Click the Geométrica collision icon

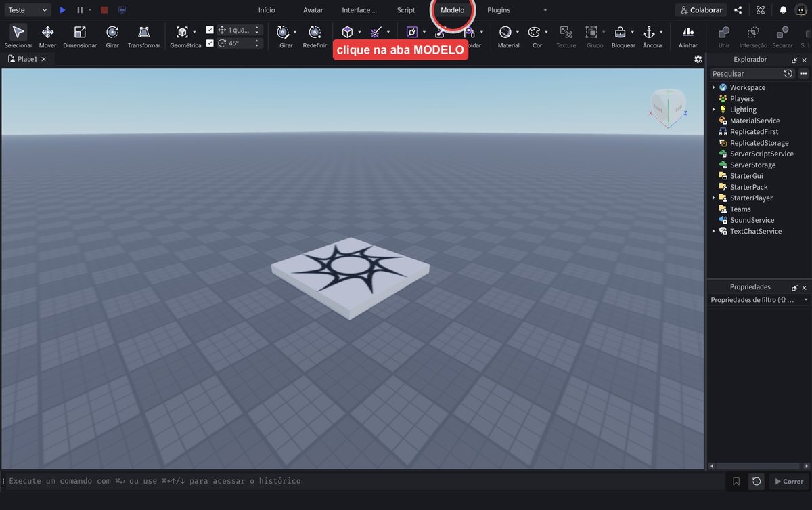point(182,33)
